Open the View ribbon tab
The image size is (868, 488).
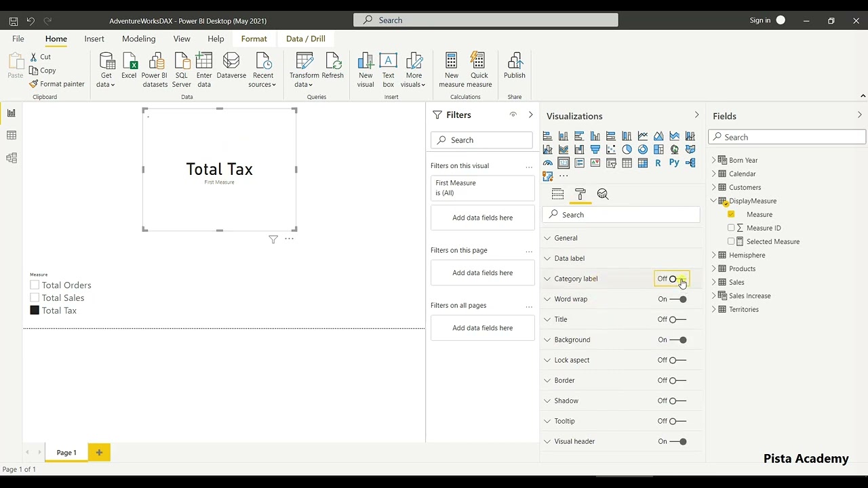click(x=182, y=39)
